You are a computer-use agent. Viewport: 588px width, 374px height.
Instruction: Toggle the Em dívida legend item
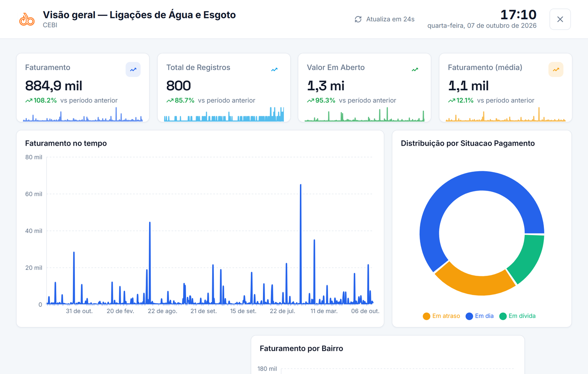pyautogui.click(x=517, y=316)
